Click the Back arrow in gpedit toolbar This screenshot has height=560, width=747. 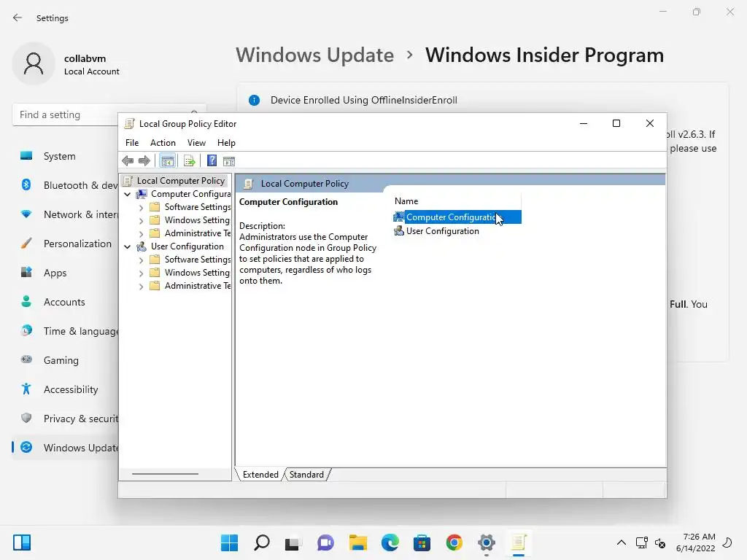coord(128,161)
